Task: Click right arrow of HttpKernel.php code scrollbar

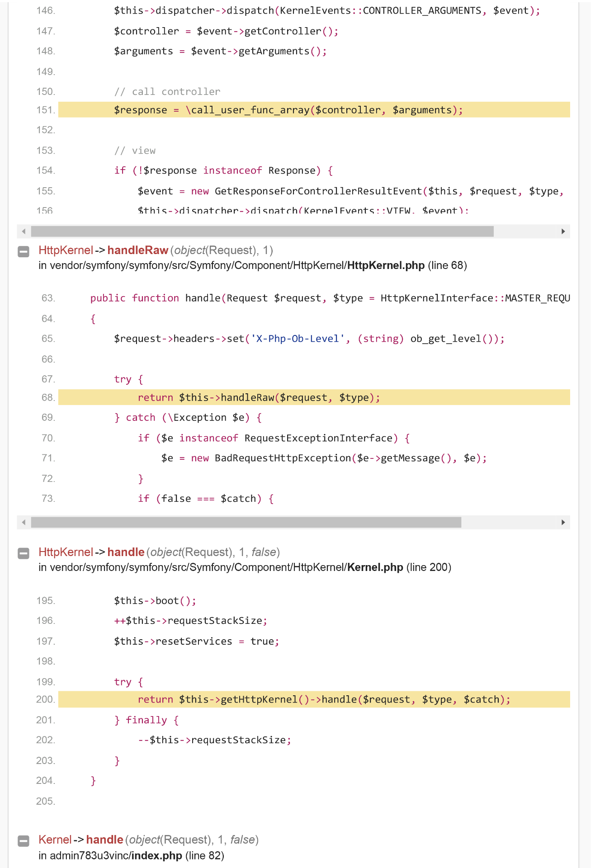Action: [563, 523]
